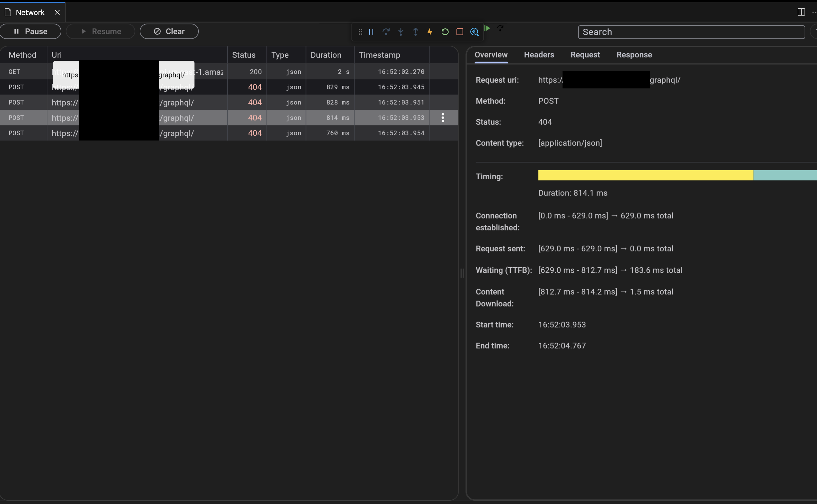Click the pause icon in the floating toolbar
The width and height of the screenshot is (817, 504).
[x=371, y=32]
